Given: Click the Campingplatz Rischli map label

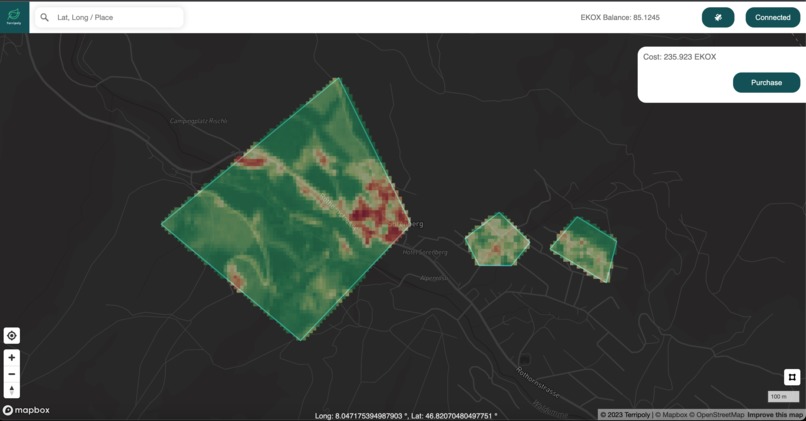Looking at the screenshot, I should pos(198,121).
